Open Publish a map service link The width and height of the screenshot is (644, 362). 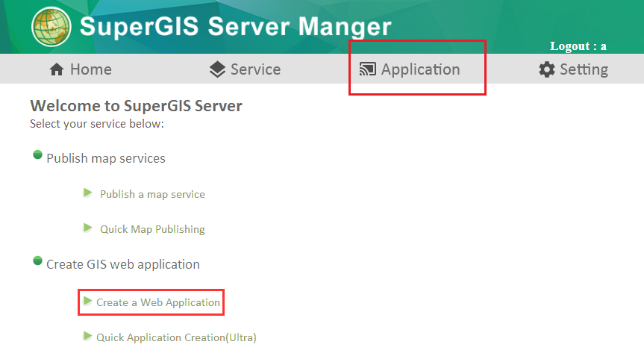pos(152,194)
